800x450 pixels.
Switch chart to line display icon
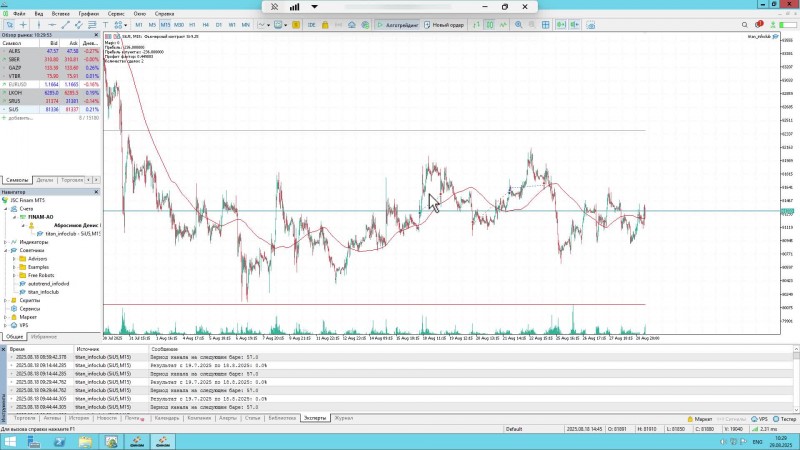pos(503,24)
